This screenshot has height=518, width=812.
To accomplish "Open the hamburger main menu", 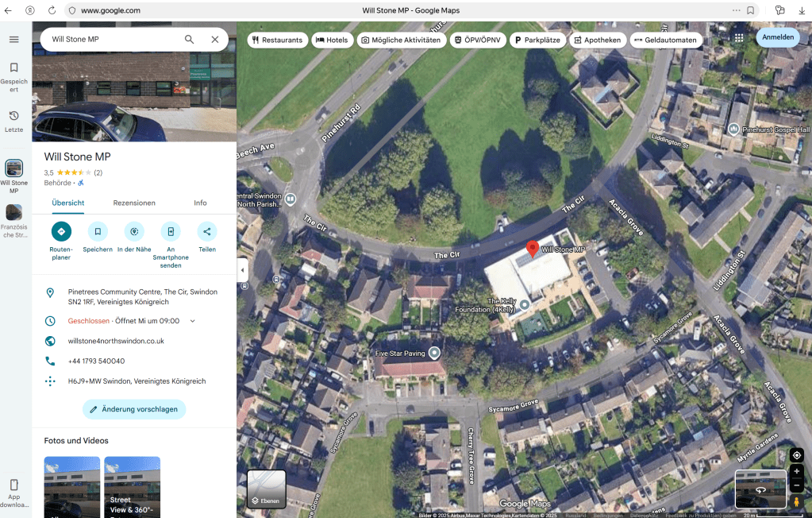I will coord(13,39).
